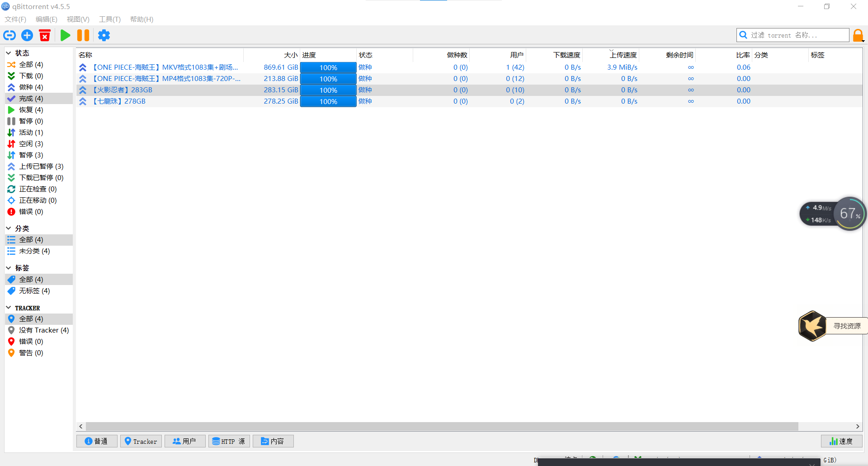
Task: Click the add torrent link toolbar icon
Action: [x=9, y=35]
